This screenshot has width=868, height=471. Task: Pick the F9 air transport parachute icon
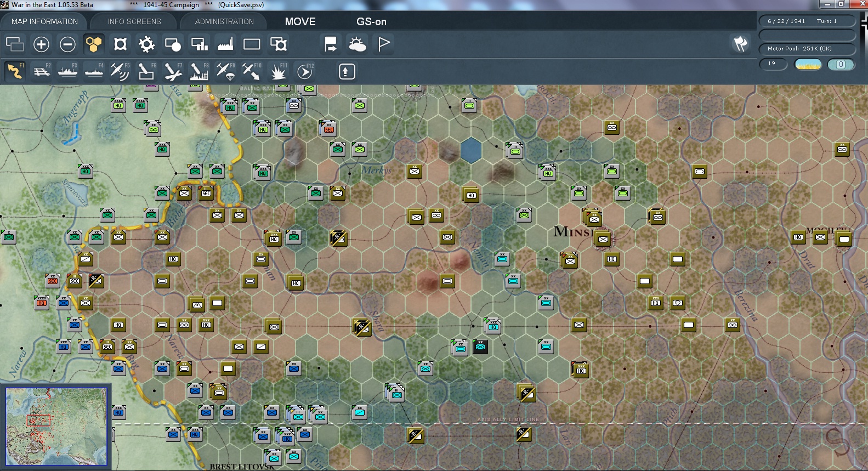tap(225, 71)
